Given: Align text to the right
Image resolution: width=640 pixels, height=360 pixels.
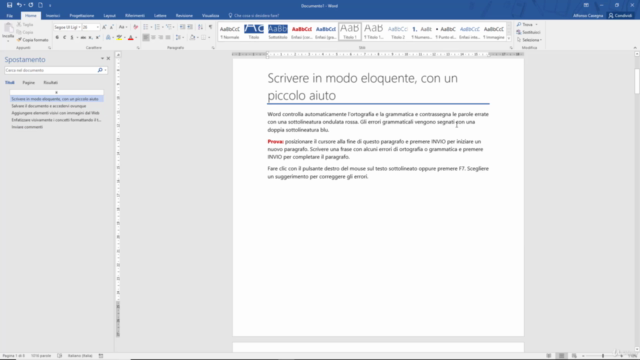Looking at the screenshot, I should coord(161,38).
